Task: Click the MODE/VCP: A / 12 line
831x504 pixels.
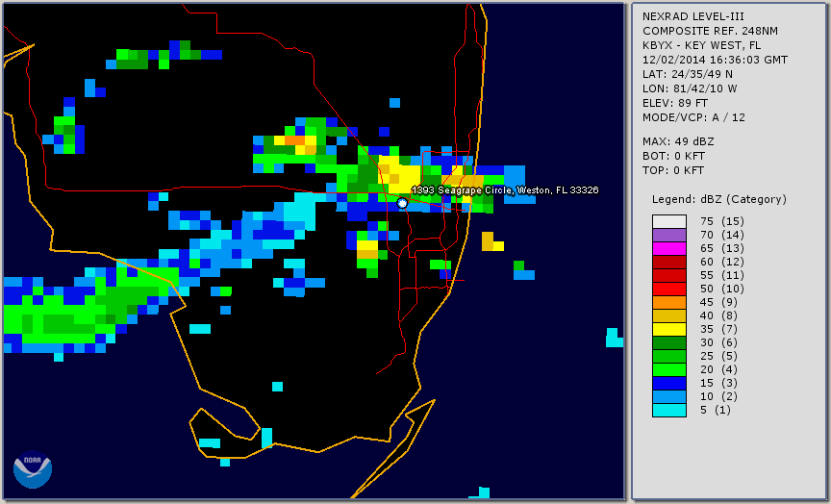Action: pyautogui.click(x=693, y=117)
